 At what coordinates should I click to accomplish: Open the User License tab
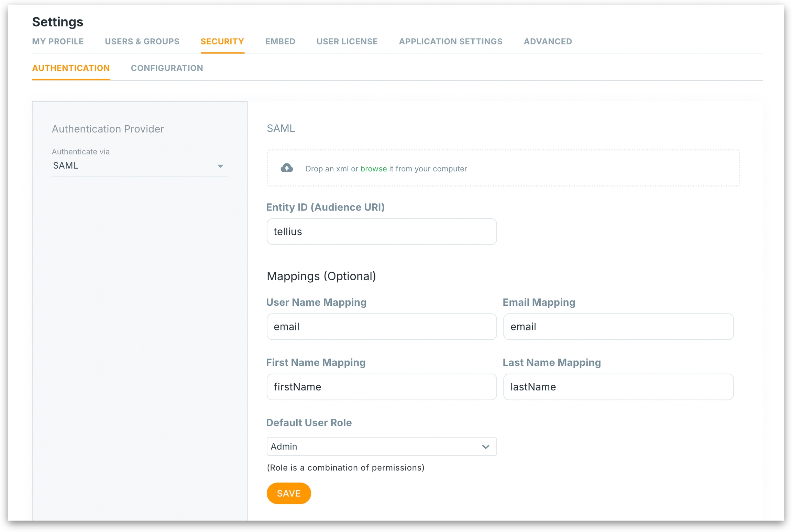(x=347, y=42)
